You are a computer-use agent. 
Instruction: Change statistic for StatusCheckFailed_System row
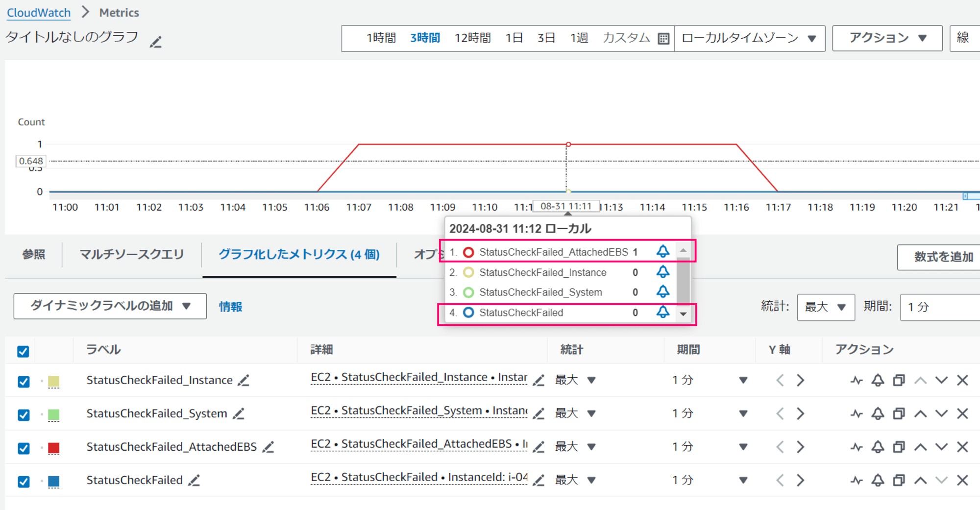pyautogui.click(x=575, y=413)
